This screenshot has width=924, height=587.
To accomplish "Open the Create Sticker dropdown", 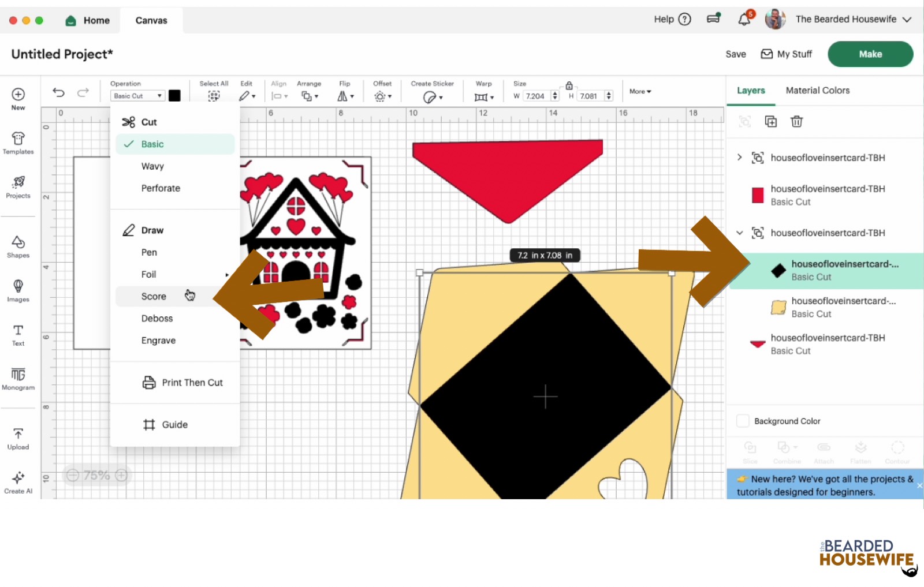I will click(433, 97).
